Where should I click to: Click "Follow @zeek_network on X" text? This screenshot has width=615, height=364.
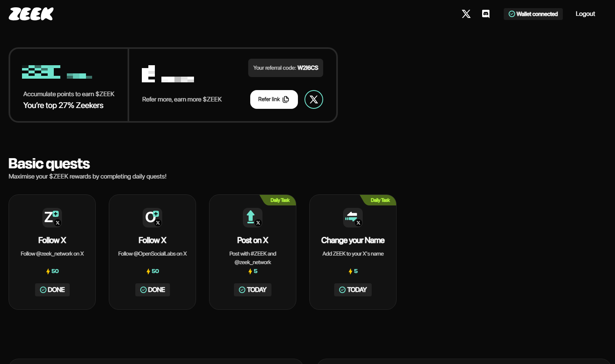[x=52, y=254]
